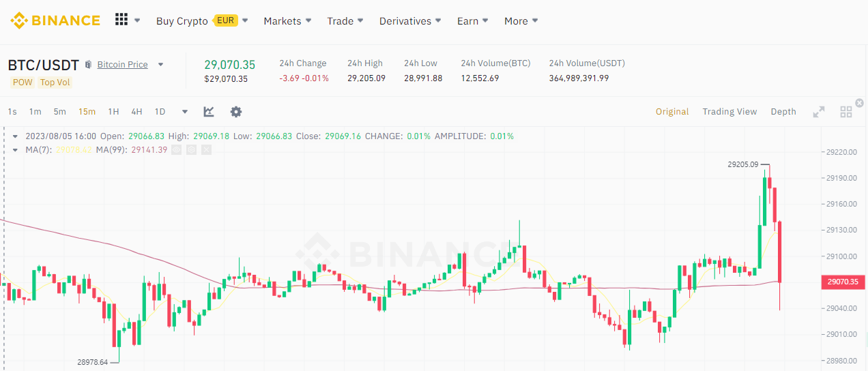Open the apps grid menu icon
Screen dimensions: 868x371
coord(121,20)
